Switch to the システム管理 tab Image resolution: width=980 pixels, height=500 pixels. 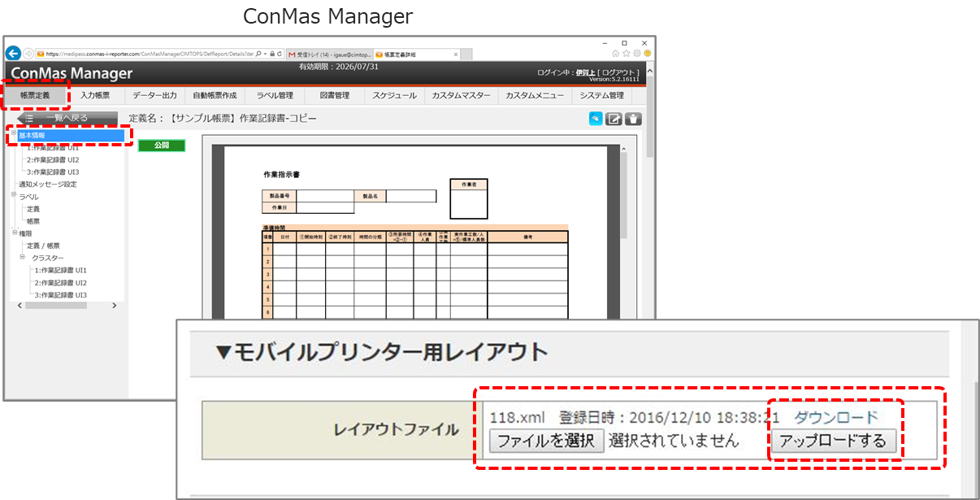pos(602,96)
